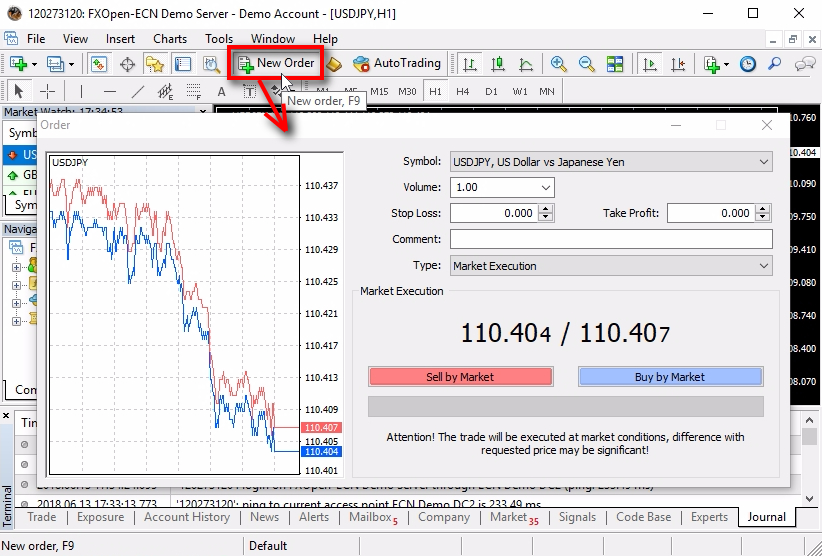
Task: Click the zoom out magnifier icon
Action: 587,63
